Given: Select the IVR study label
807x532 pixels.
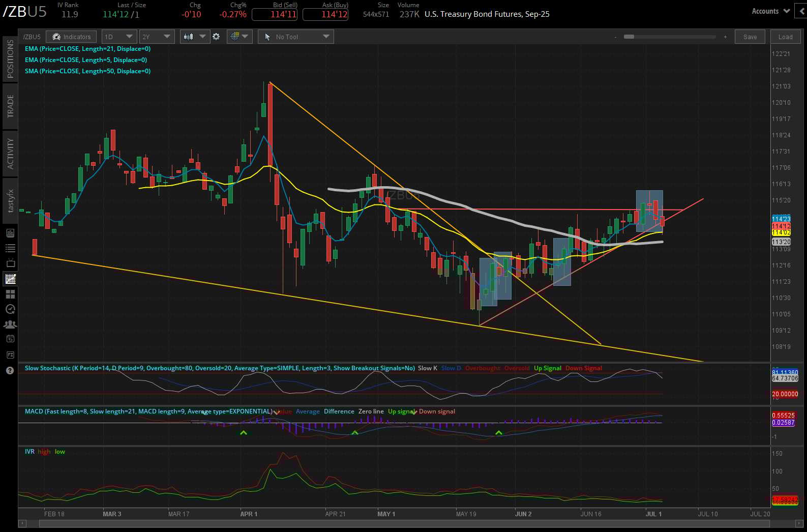Looking at the screenshot, I should point(29,452).
